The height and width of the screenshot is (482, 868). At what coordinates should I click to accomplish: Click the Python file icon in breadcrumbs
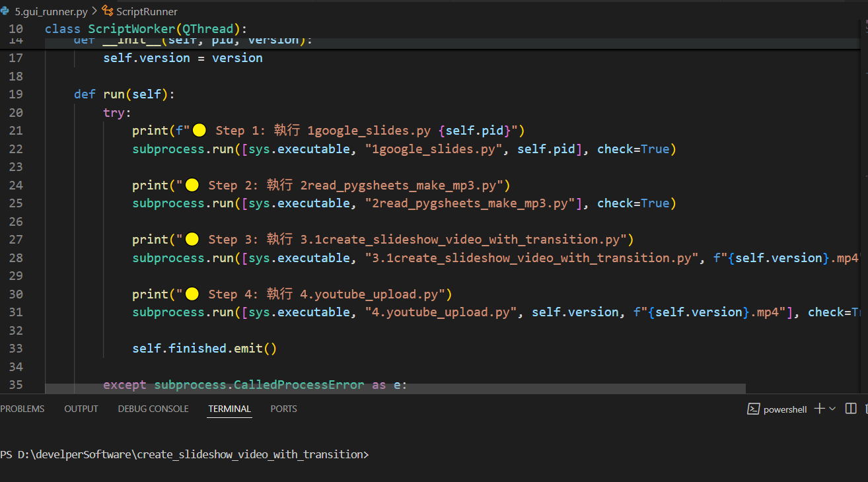5,11
